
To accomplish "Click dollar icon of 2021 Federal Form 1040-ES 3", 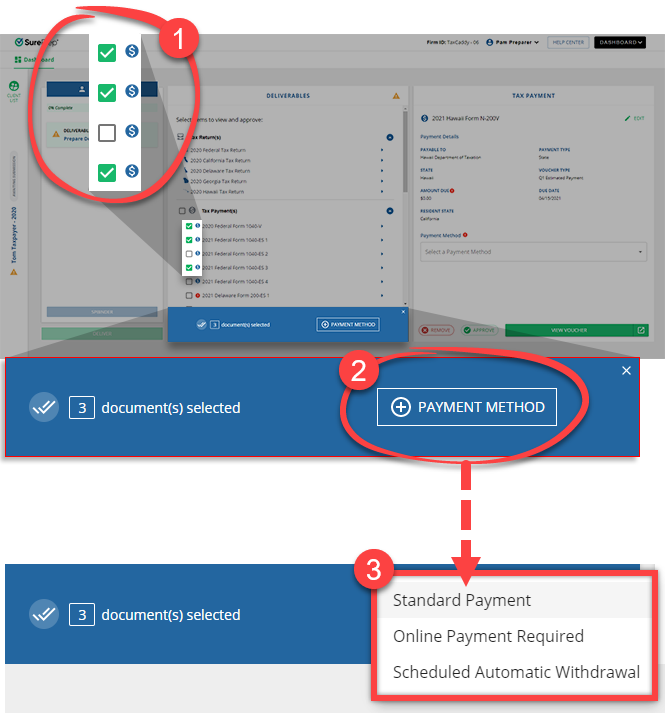I will click(197, 267).
